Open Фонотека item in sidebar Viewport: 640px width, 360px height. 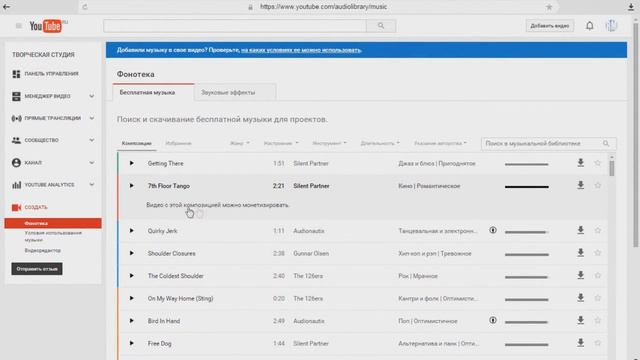[53, 223]
